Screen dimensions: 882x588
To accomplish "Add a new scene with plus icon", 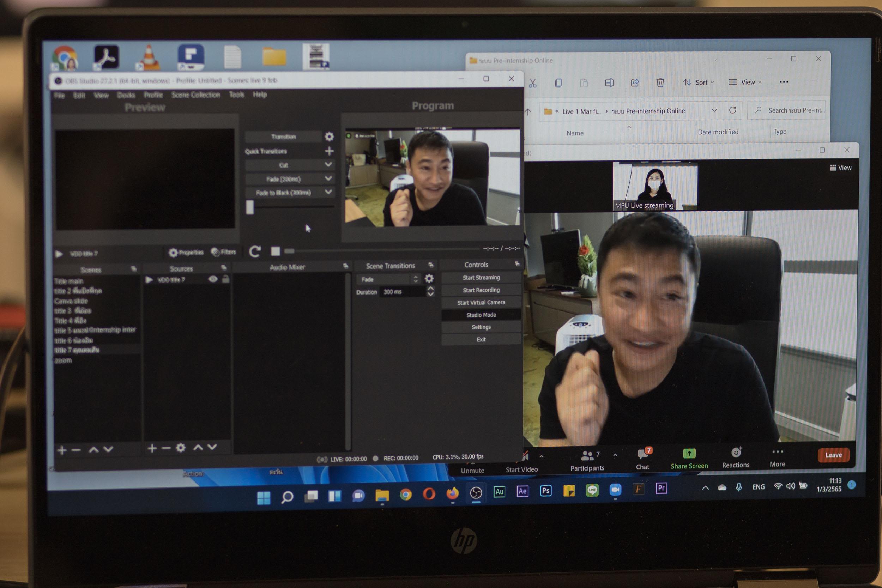I will [62, 450].
